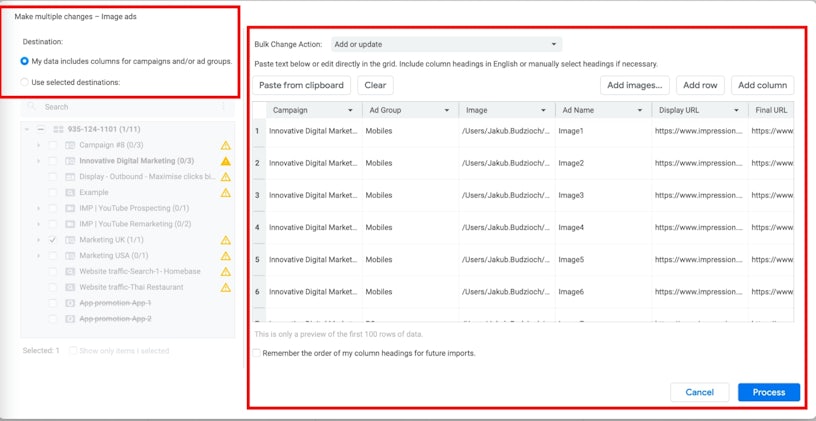This screenshot has height=421, width=816.
Task: Click warning icon for Marketing UK campaign
Action: (226, 240)
